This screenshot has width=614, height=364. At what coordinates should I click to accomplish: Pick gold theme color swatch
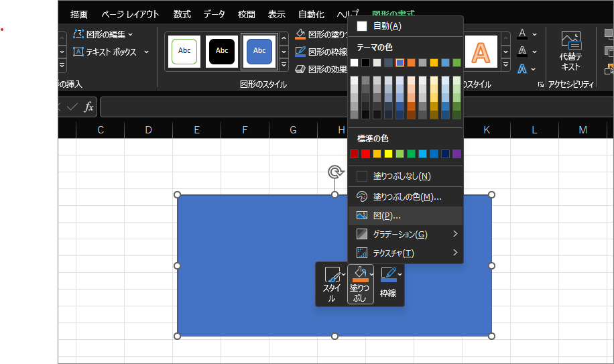[x=434, y=62]
